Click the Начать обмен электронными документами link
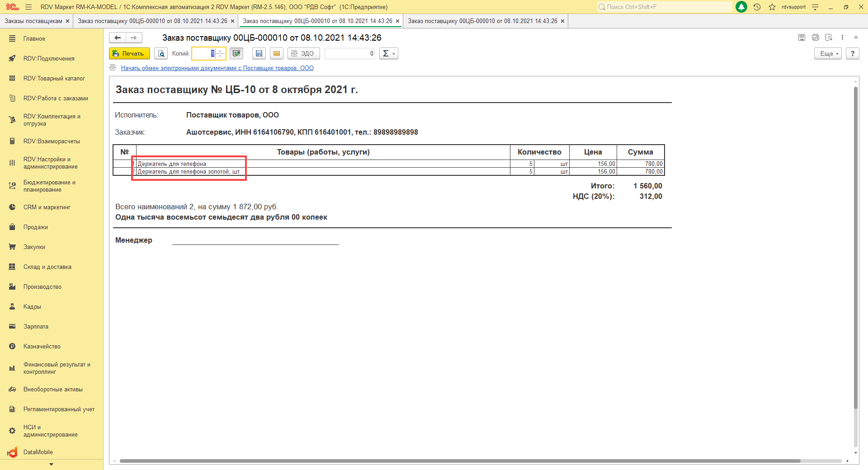The width and height of the screenshot is (868, 470). point(217,68)
